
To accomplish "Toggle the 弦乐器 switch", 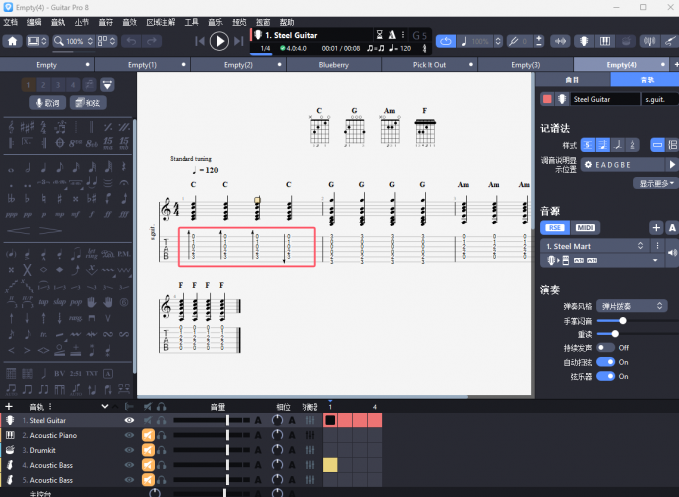I will pyautogui.click(x=605, y=376).
